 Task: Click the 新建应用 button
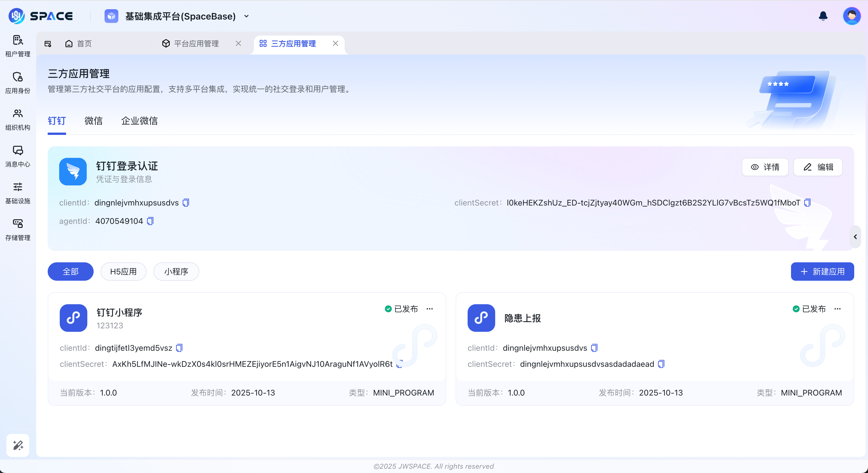822,271
